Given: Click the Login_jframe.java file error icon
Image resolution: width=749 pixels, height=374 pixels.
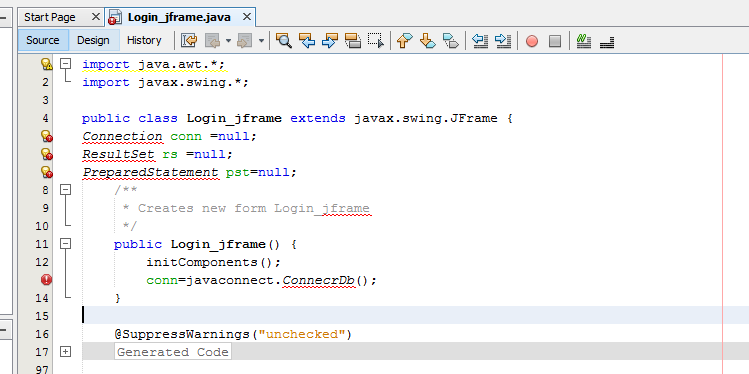Looking at the screenshot, I should pyautogui.click(x=114, y=18).
